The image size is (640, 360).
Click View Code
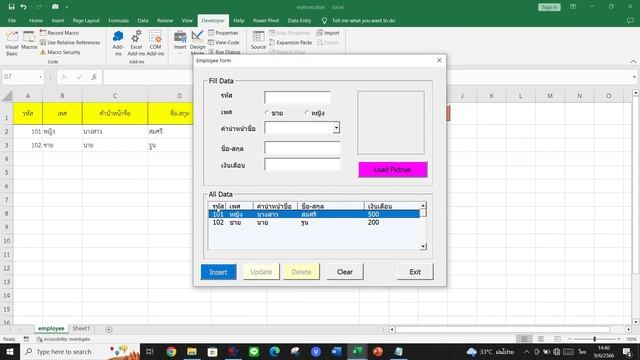tap(224, 42)
